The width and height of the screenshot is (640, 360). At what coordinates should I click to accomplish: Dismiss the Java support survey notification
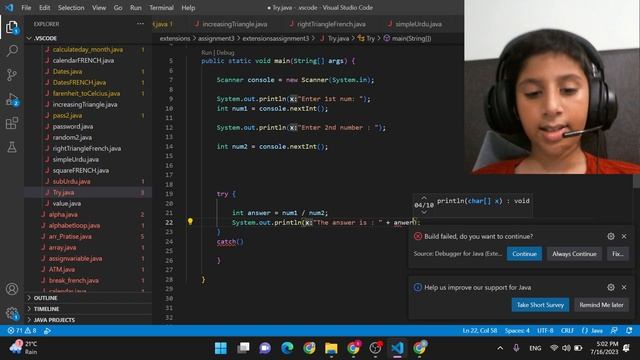click(624, 287)
